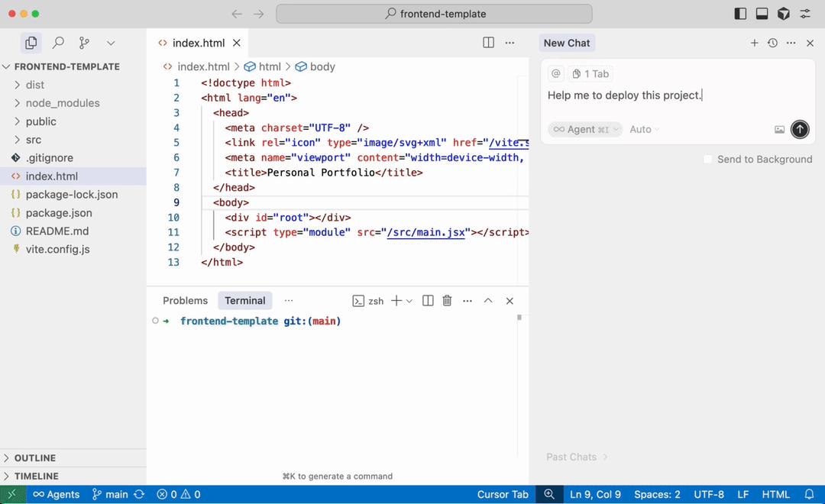Enable Send to Background checkbox

708,160
